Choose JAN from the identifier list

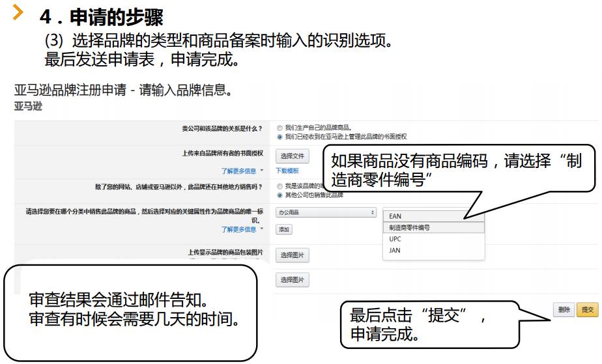coord(434,251)
